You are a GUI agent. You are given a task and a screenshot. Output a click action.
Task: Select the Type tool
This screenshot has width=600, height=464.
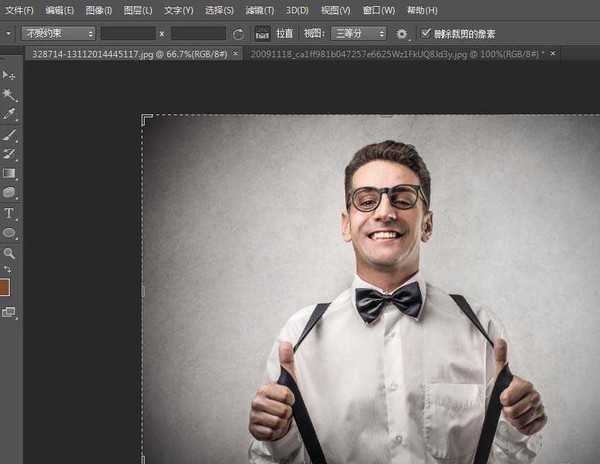tap(9, 213)
